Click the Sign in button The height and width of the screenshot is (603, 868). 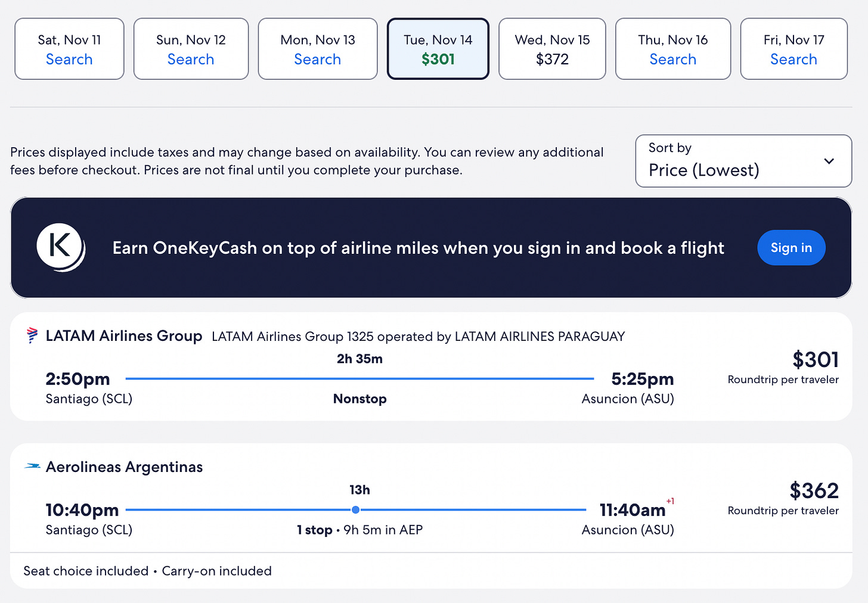pos(791,248)
